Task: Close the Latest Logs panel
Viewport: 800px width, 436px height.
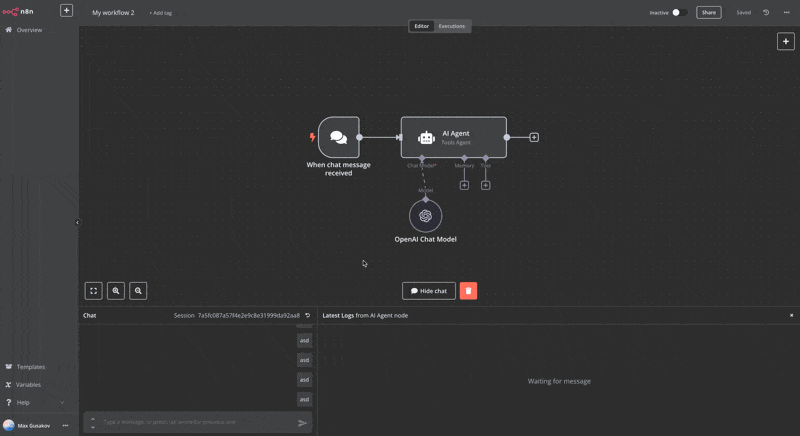Action: coord(791,315)
